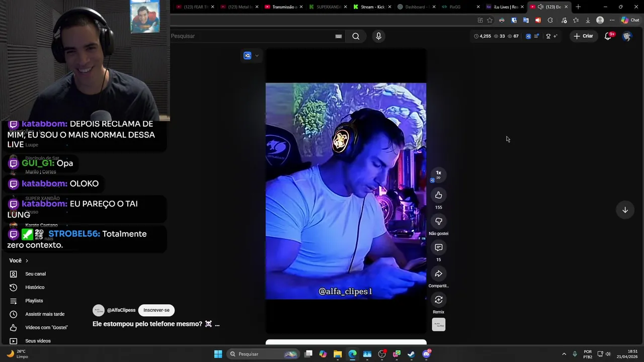Screen dimensions: 644x362
Task: Mute the tab via its speaker icon
Action: [540, 7]
